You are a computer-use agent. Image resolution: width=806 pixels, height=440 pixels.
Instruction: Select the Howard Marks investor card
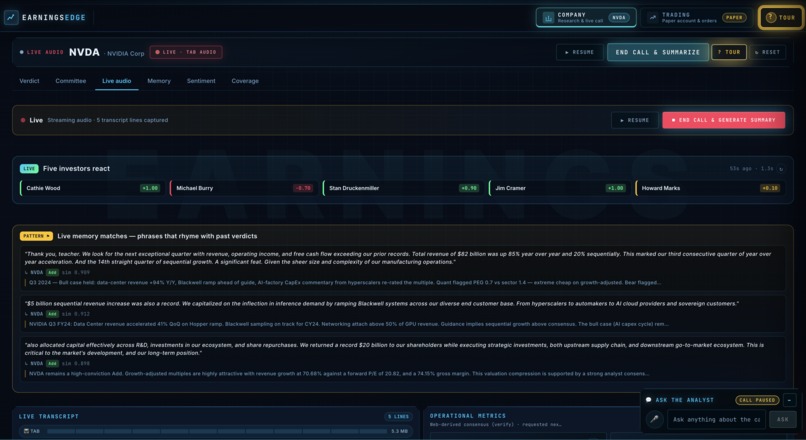[x=709, y=188]
